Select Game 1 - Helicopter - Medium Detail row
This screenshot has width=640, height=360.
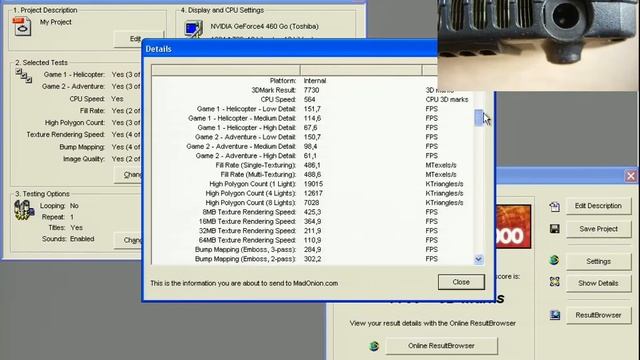[x=312, y=118]
